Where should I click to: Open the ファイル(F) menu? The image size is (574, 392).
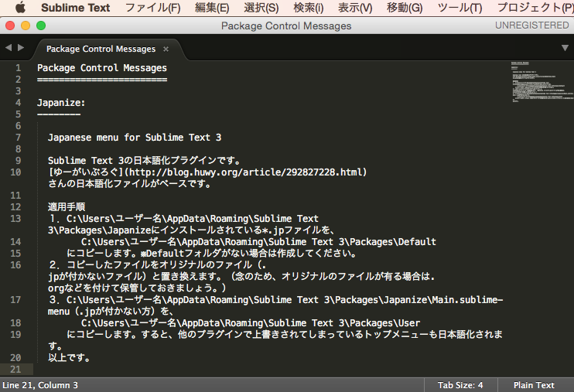[152, 8]
